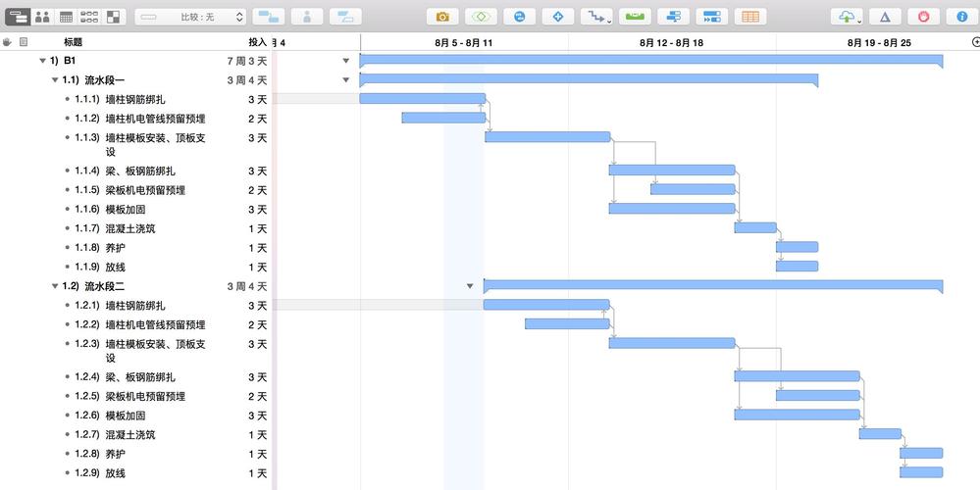Collapse the B1 group row
The image size is (980, 490).
42,61
